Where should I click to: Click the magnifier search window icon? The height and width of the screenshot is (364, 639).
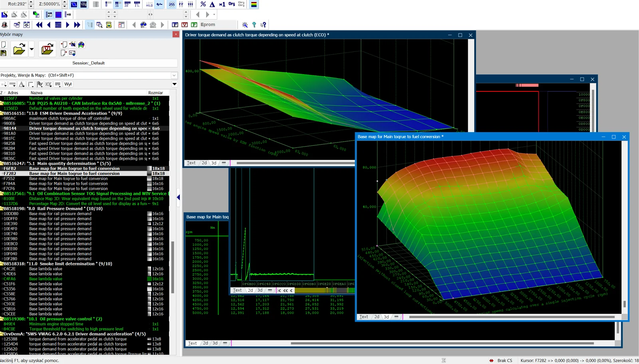(x=99, y=25)
